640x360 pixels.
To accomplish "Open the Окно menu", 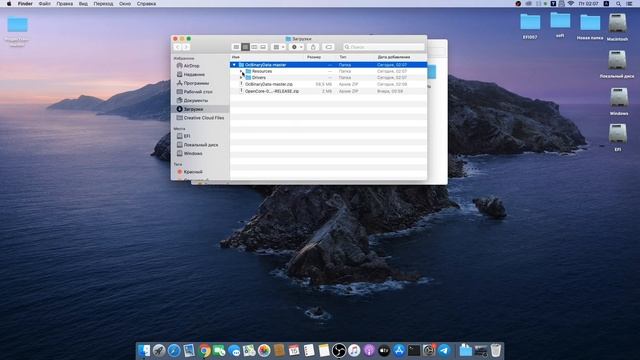I will click(125, 4).
